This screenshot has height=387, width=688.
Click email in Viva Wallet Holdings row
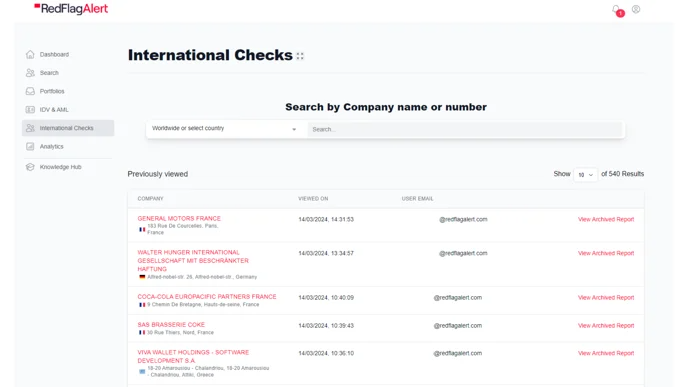[x=458, y=353]
